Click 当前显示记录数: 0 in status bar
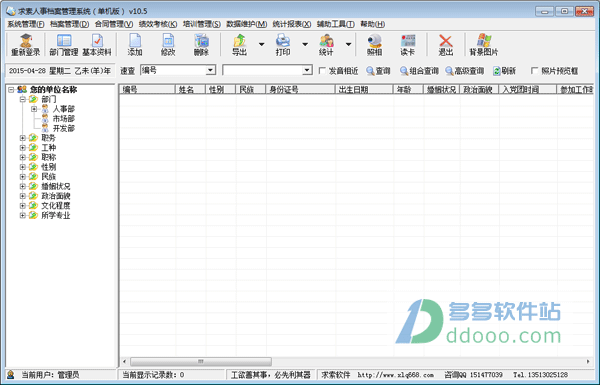The height and width of the screenshot is (385, 600). [153, 375]
